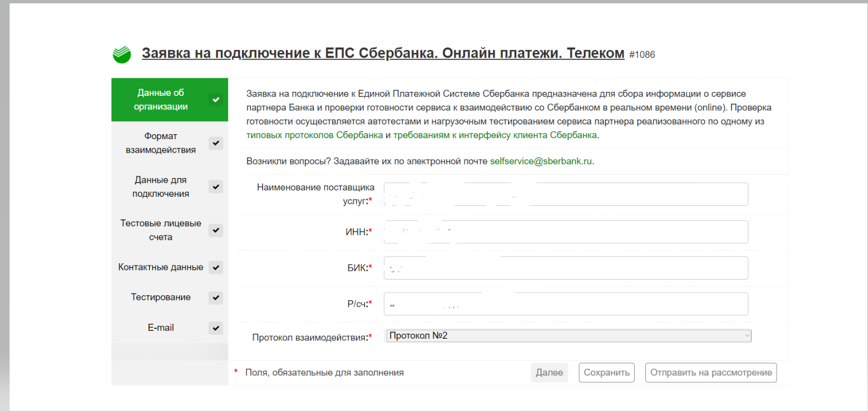Click checkmark icon beside Данные для подключения
868x412 pixels.
point(215,187)
